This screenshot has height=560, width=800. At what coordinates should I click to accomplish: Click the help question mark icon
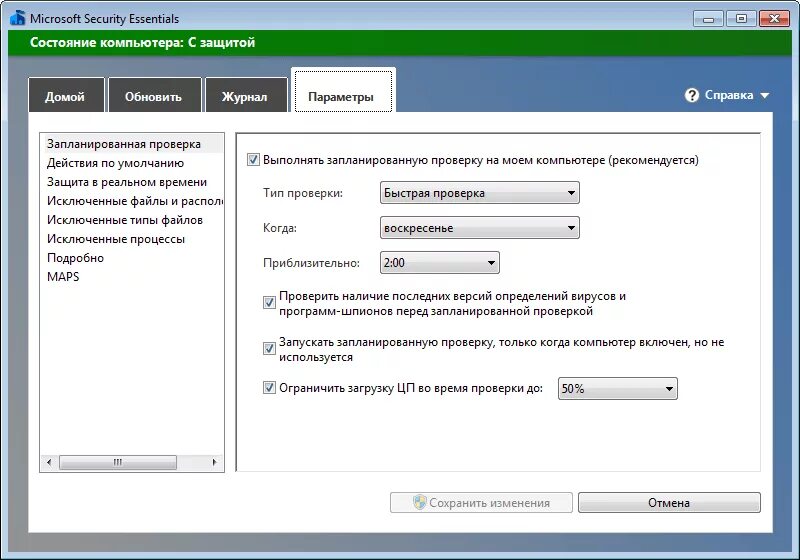click(x=691, y=95)
